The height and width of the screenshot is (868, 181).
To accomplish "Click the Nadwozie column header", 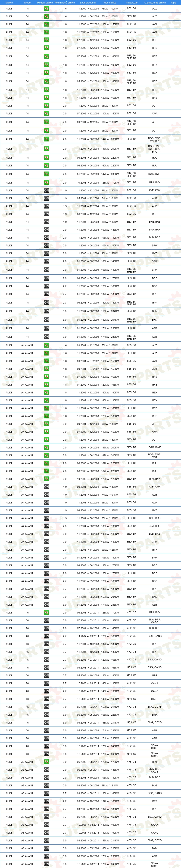I will pos(132,2).
